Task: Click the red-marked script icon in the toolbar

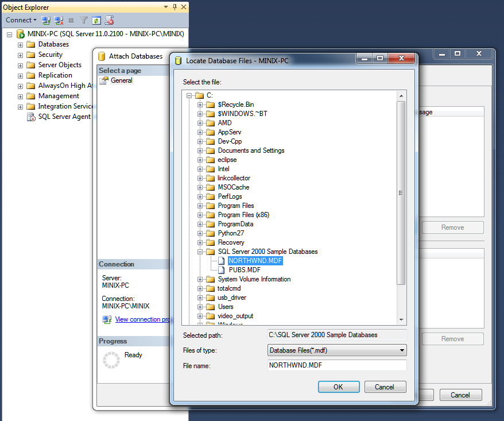Action: (109, 20)
